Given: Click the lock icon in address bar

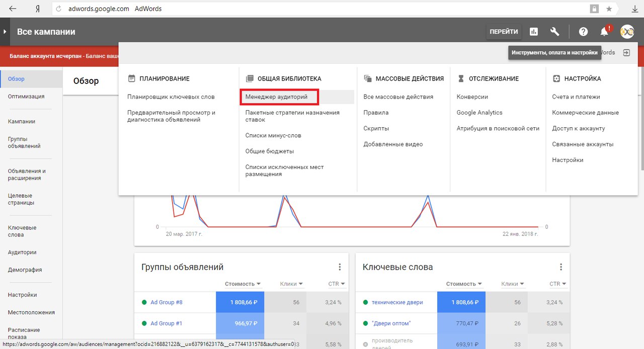Looking at the screenshot, I should click(594, 9).
